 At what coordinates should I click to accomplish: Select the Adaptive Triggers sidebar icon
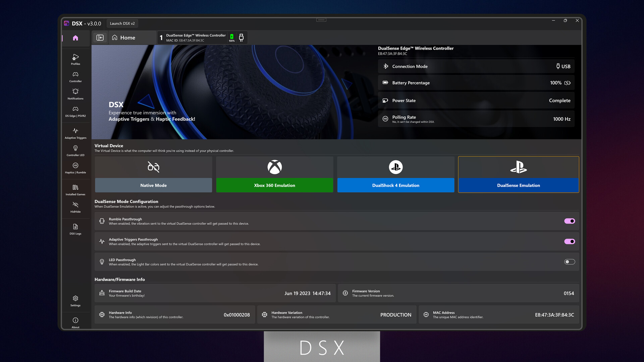(x=75, y=133)
